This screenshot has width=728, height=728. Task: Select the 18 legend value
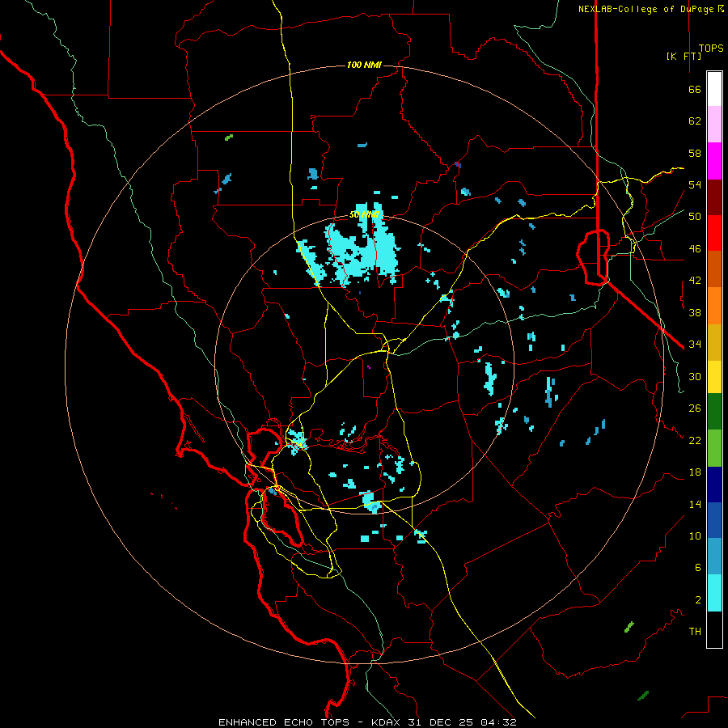[695, 472]
